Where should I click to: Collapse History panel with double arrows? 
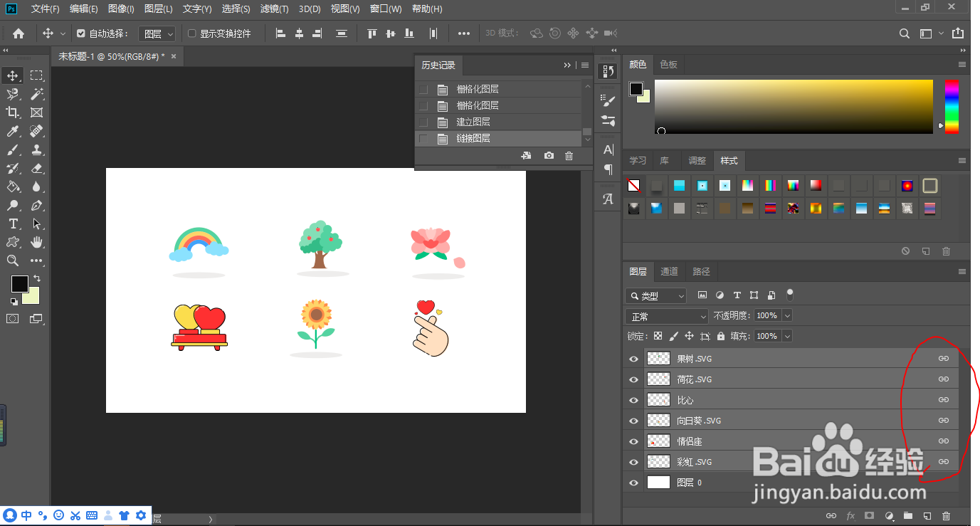[567, 65]
